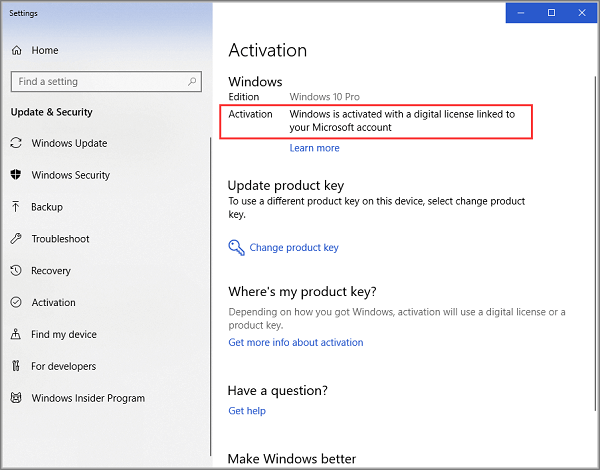
Task: Select Change product key link
Action: [293, 248]
